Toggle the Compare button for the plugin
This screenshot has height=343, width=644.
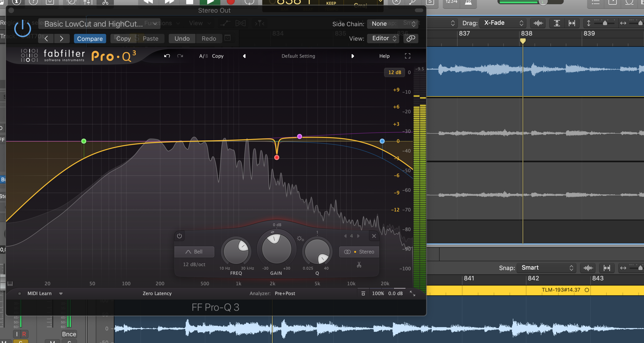tap(90, 38)
